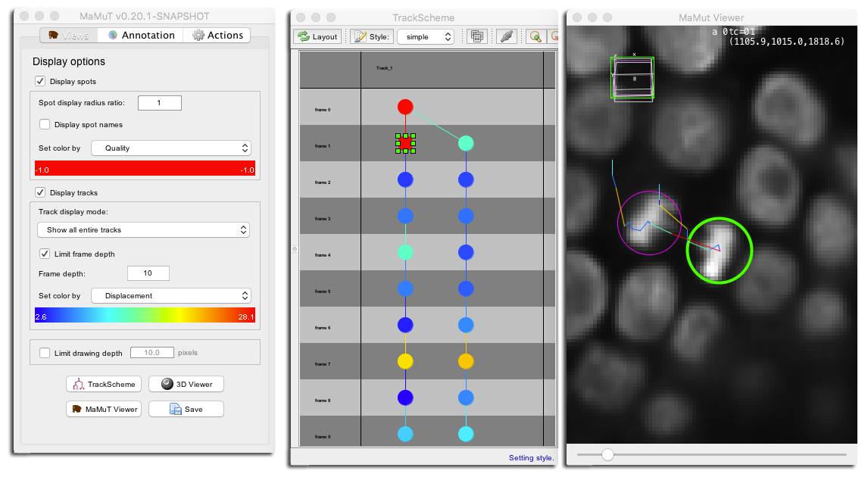Select the right blue spot in frame 3
Viewport: 868px width, 477px height.
(x=466, y=216)
